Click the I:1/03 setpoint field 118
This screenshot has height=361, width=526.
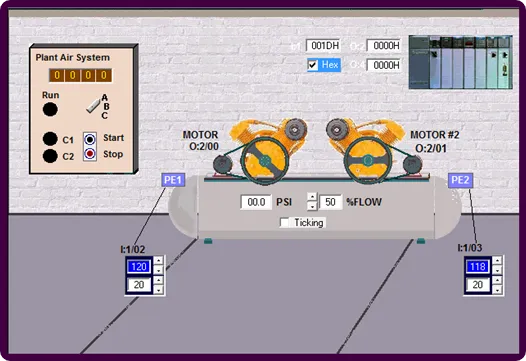[x=477, y=267]
